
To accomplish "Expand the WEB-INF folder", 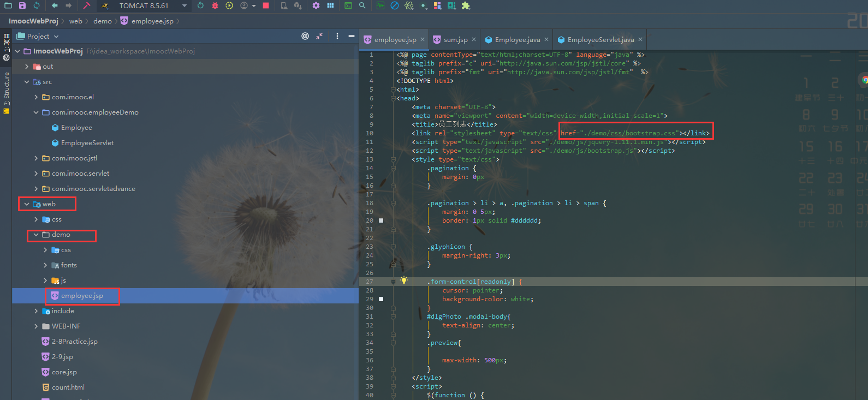I will [36, 326].
